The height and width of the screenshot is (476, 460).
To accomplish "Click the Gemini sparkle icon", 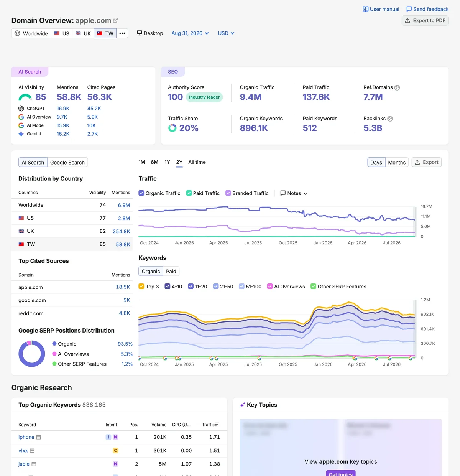I will point(21,134).
